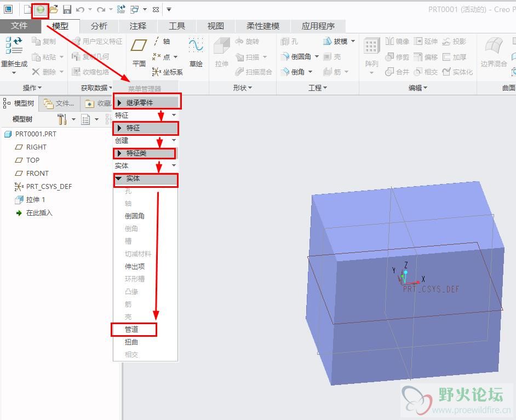Screen dimensions: 516x420
Task: Switch to the Analysis (分析) tab
Action: click(99, 26)
